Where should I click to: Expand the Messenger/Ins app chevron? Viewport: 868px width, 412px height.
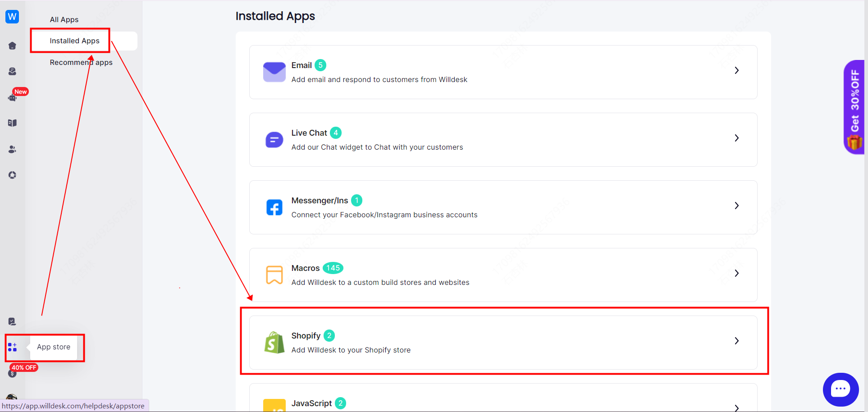click(x=736, y=206)
